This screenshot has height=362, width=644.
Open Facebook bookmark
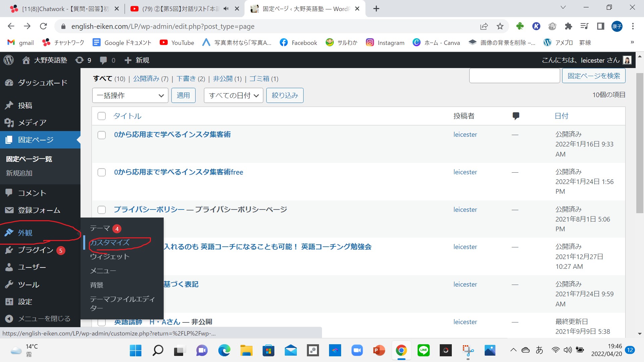tap(298, 43)
